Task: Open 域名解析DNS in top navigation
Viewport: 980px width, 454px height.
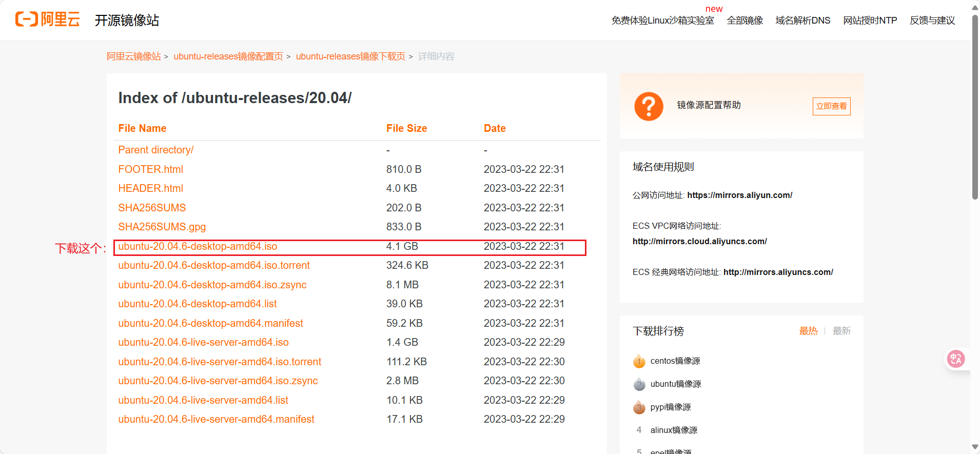Action: (x=802, y=21)
